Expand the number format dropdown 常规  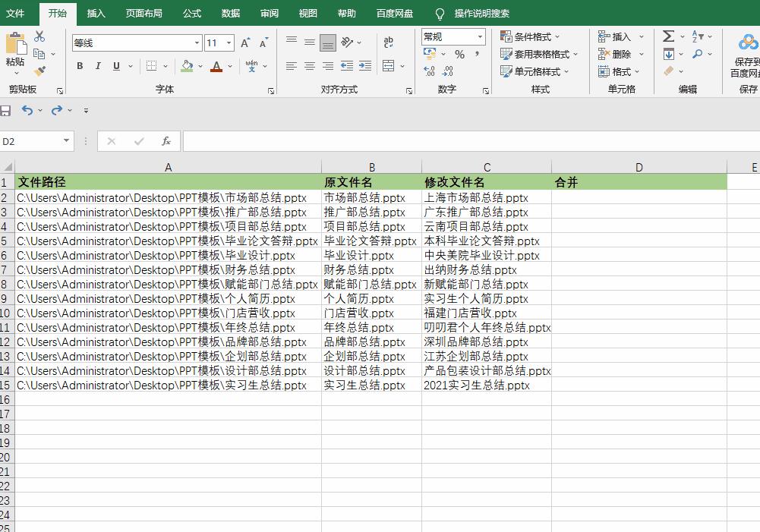(x=480, y=36)
